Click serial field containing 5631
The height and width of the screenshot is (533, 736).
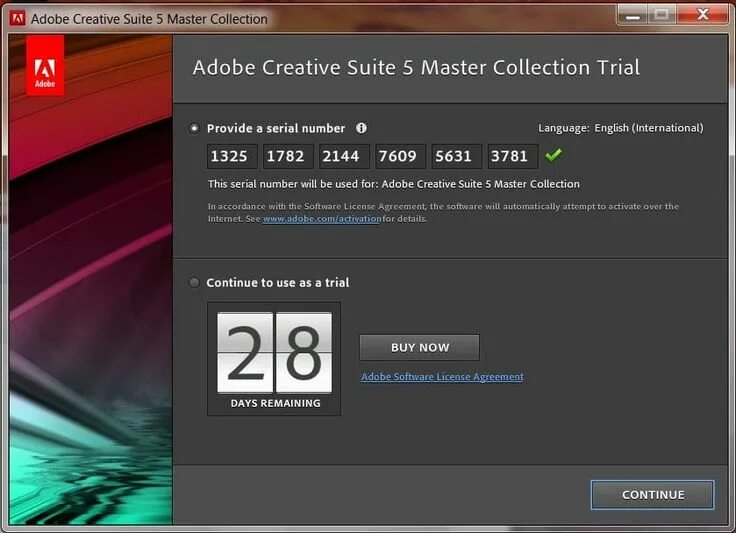(x=457, y=156)
